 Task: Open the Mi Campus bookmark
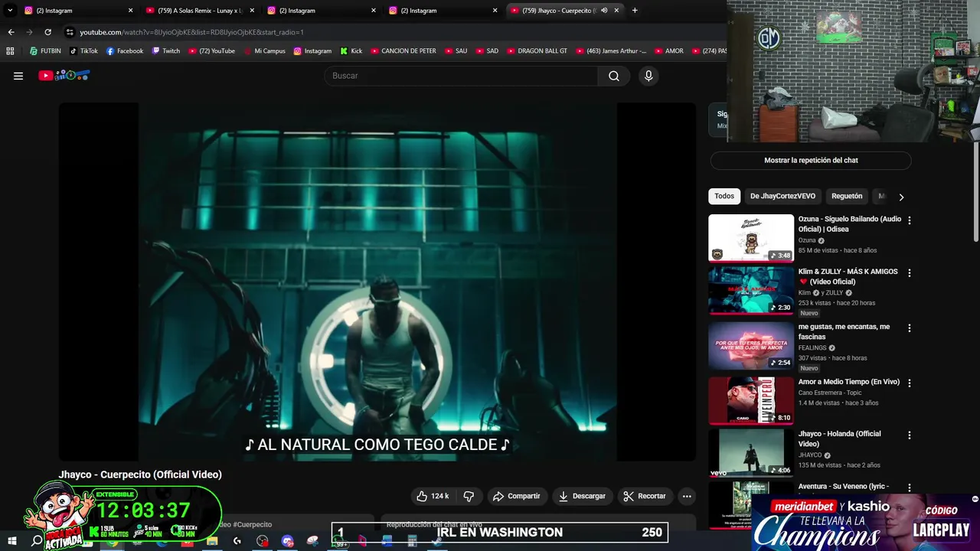coord(264,51)
